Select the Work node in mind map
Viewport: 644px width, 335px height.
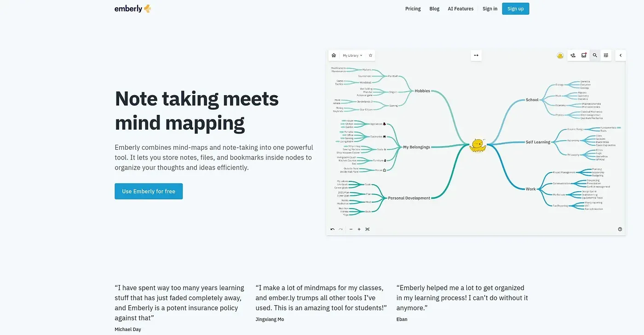click(531, 189)
